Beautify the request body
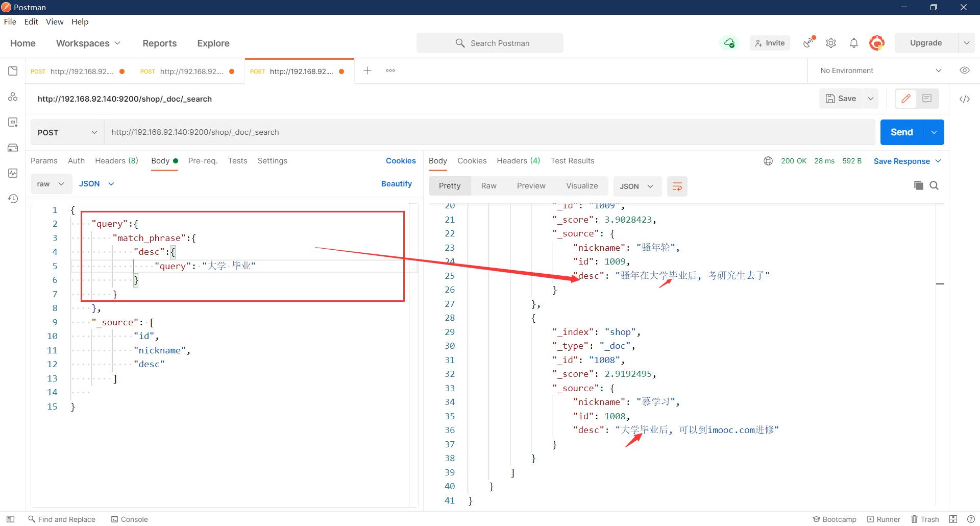Viewport: 980px width, 526px height. tap(397, 184)
